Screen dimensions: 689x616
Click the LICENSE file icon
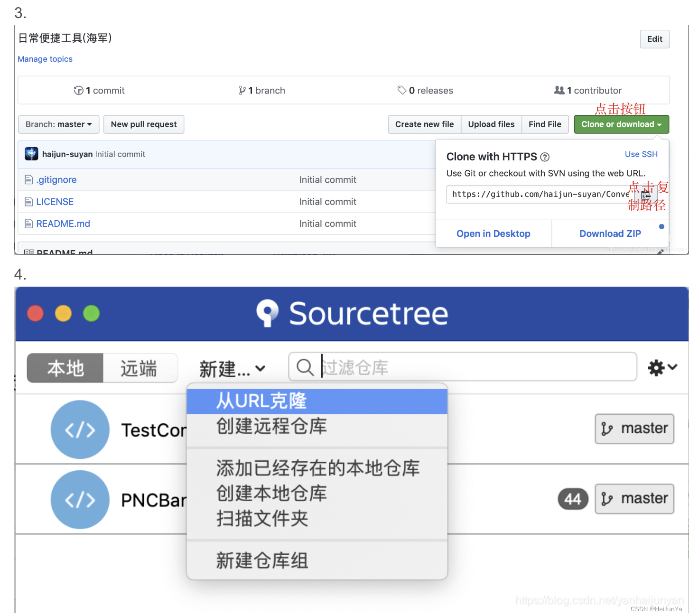coord(29,201)
